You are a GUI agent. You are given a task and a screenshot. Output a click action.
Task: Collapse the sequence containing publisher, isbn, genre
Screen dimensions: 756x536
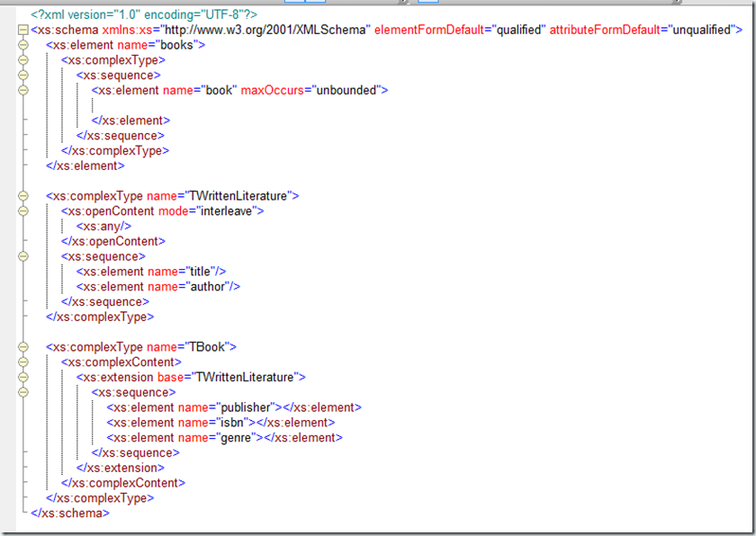coord(23,392)
